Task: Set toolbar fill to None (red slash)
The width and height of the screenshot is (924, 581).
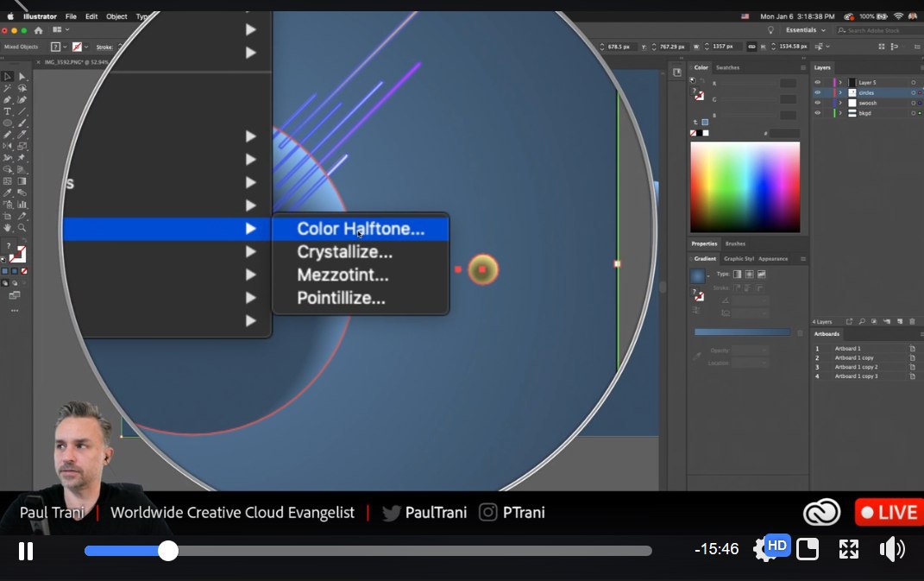Action: (24, 271)
